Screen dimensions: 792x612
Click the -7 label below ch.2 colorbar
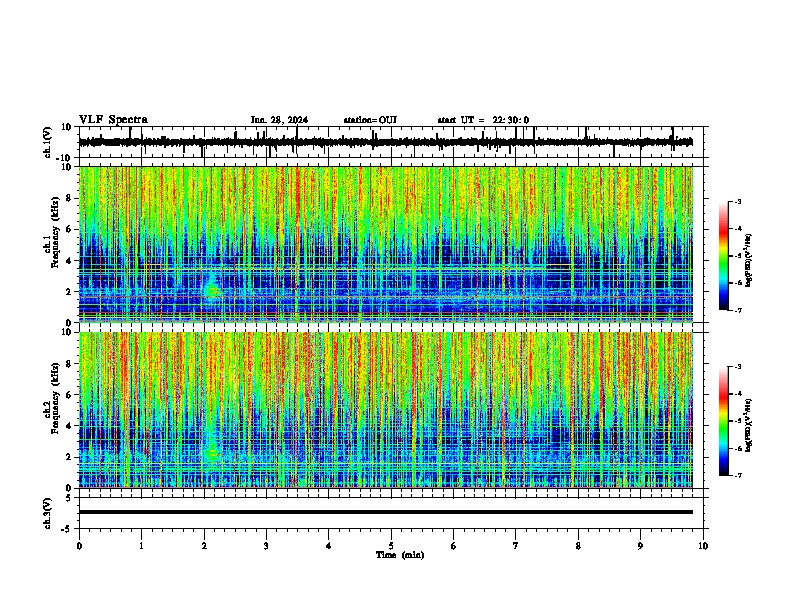click(x=738, y=475)
